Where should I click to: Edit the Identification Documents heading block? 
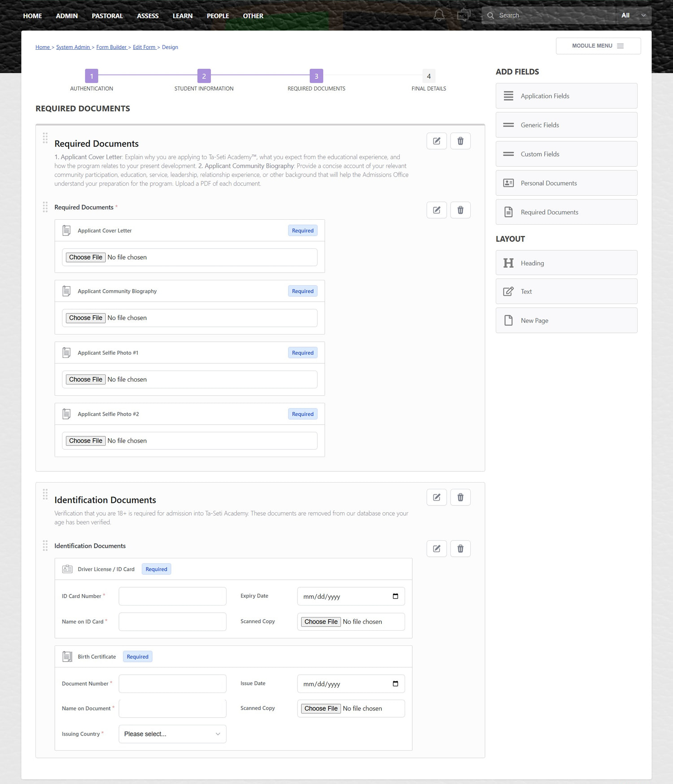click(437, 497)
